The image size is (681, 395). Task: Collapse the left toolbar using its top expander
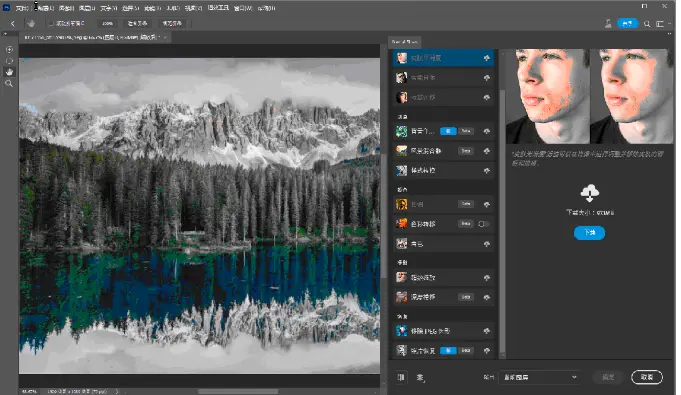(5, 33)
